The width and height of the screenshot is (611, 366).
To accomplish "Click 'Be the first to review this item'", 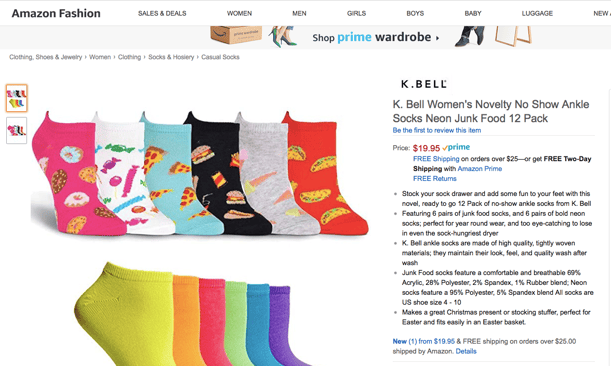I will point(437,130).
